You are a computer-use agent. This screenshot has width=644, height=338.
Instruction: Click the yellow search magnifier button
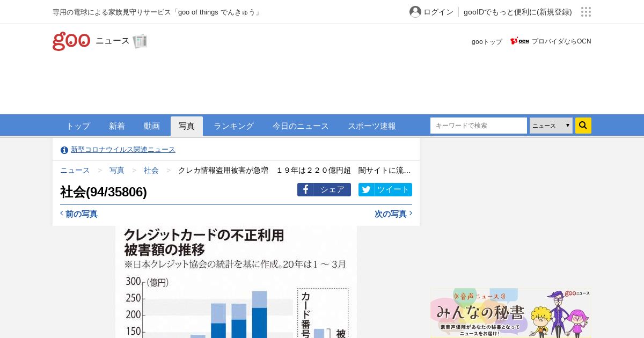point(583,126)
